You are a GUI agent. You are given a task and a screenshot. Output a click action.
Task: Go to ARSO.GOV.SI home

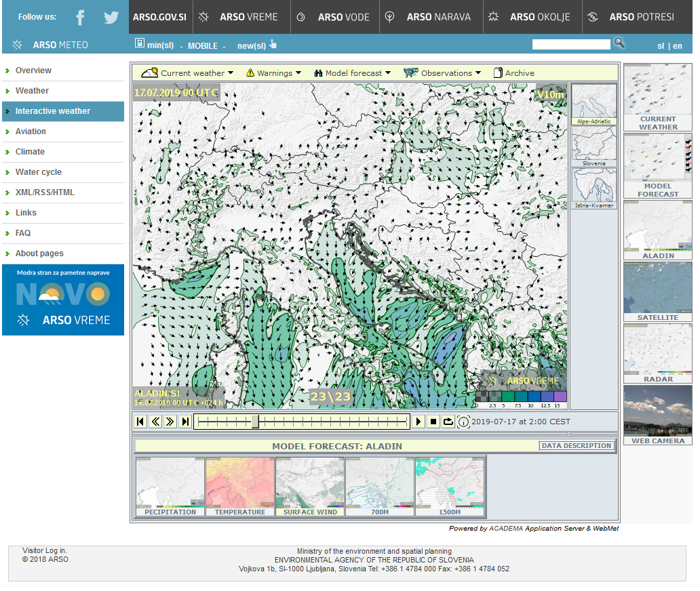tap(160, 17)
